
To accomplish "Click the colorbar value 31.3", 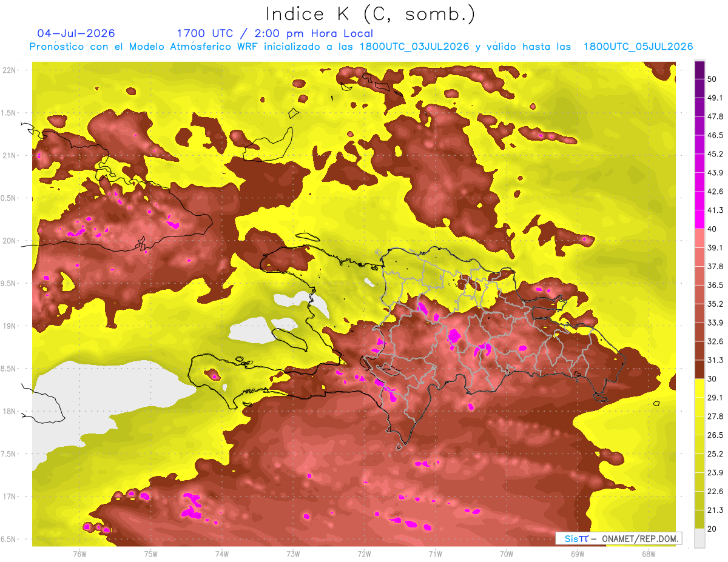I will (715, 360).
